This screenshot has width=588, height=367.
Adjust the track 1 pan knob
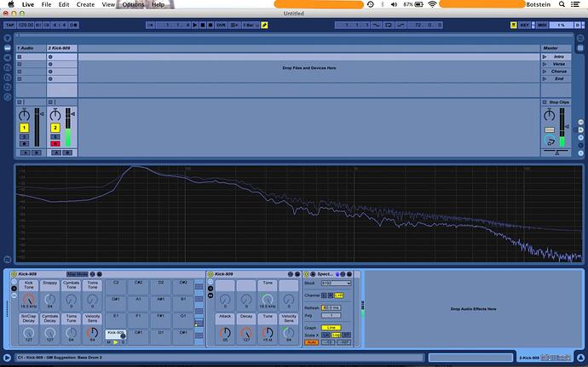[25, 115]
